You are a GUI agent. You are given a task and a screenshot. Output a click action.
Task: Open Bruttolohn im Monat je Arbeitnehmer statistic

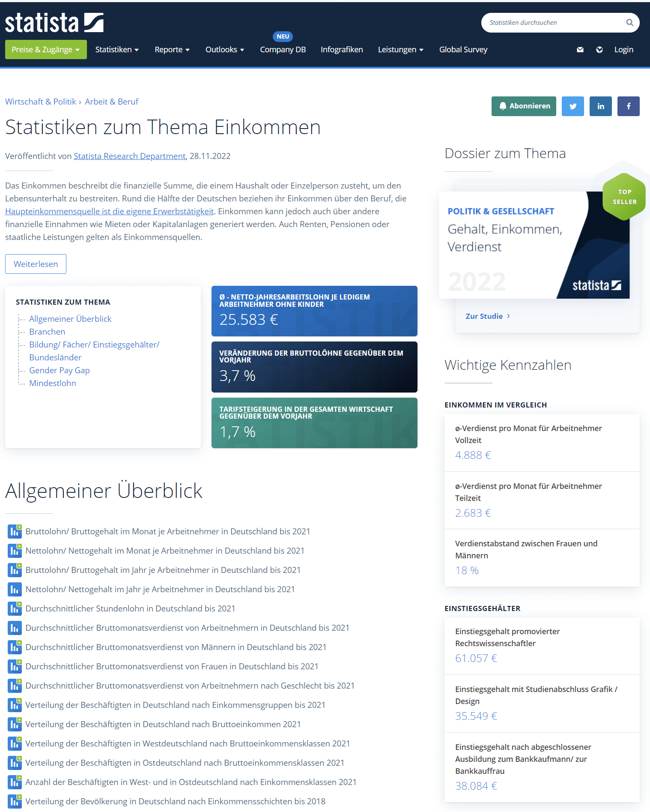pos(168,531)
